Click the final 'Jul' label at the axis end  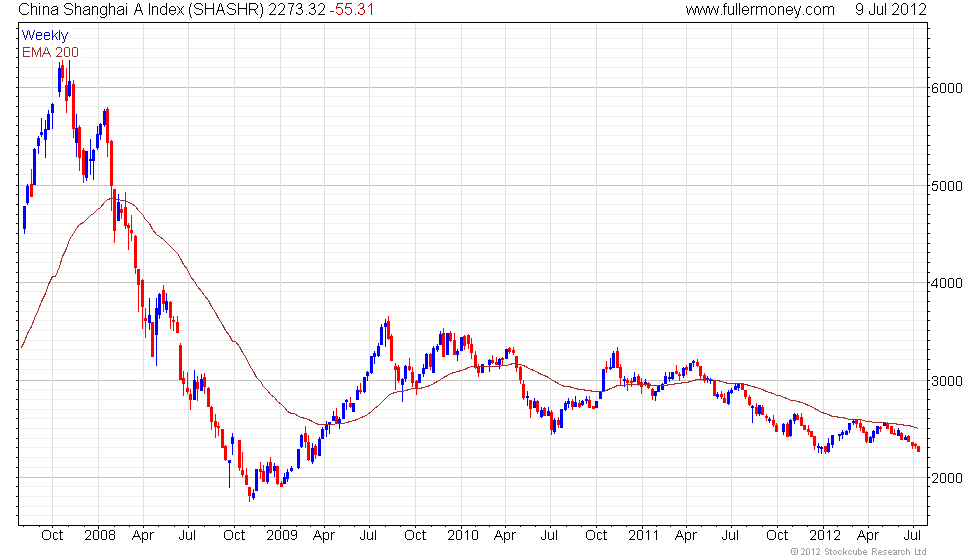click(912, 536)
